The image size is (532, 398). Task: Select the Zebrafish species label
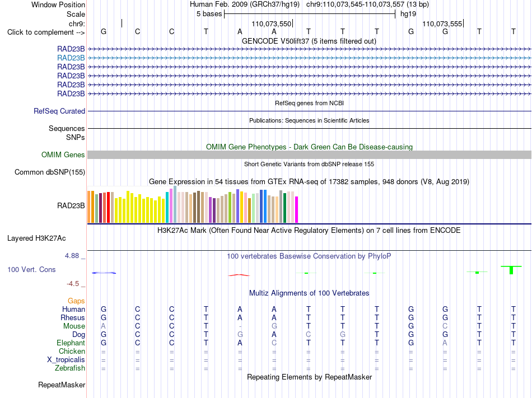click(70, 368)
